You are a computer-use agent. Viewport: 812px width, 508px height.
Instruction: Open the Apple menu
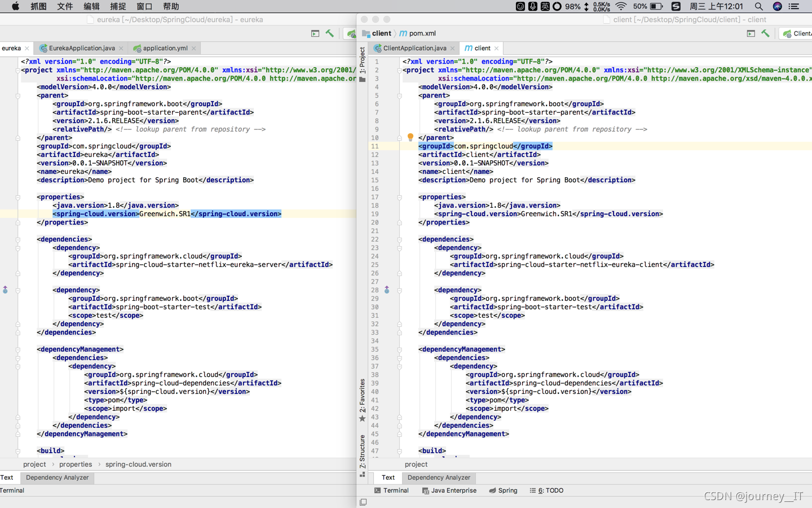(15, 6)
